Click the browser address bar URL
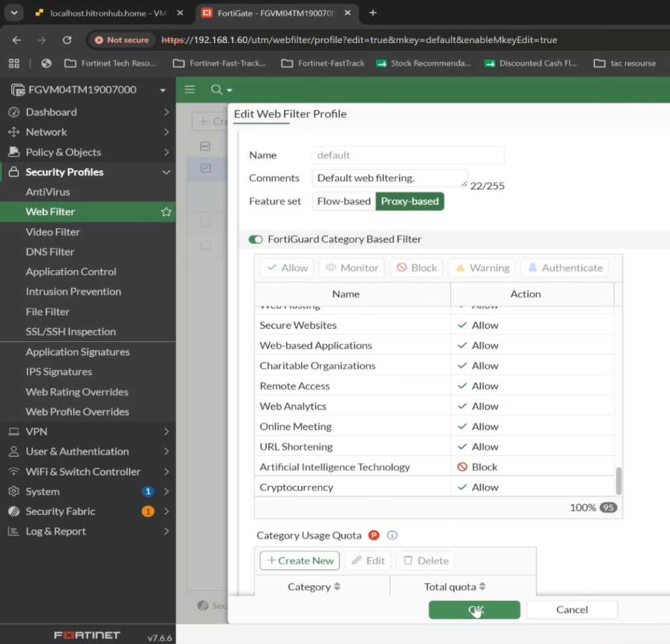The image size is (670, 644). pos(359,40)
